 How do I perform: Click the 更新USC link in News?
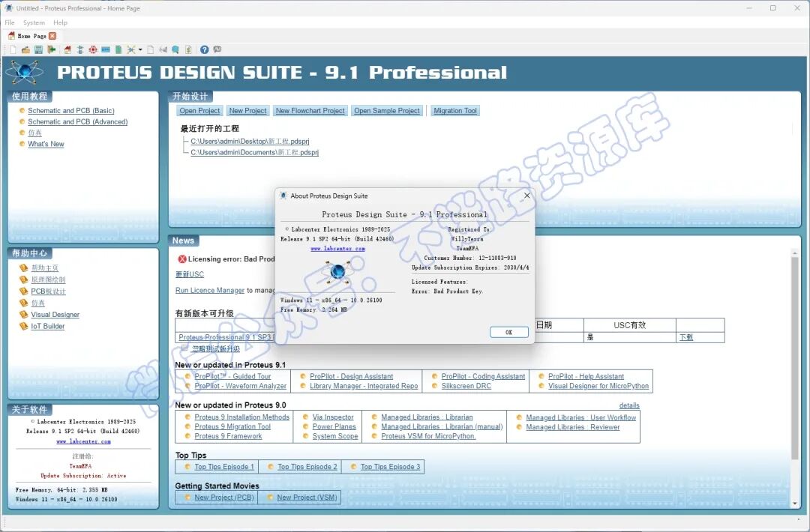point(190,274)
